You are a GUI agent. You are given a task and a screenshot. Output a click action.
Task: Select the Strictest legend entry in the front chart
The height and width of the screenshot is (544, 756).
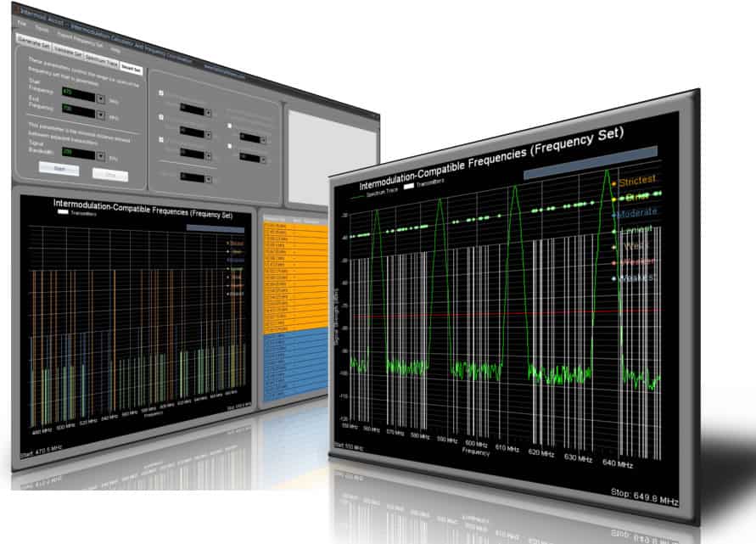634,182
